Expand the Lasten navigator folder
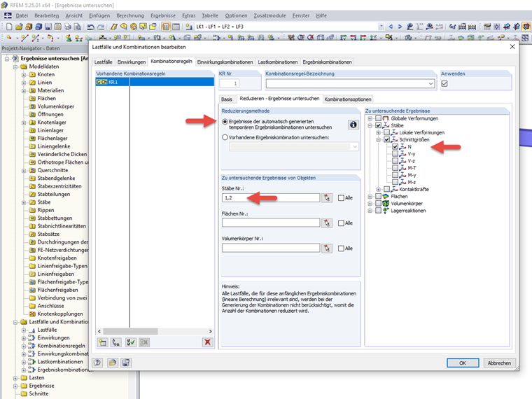Screen dimensions: 532x399 15,378
